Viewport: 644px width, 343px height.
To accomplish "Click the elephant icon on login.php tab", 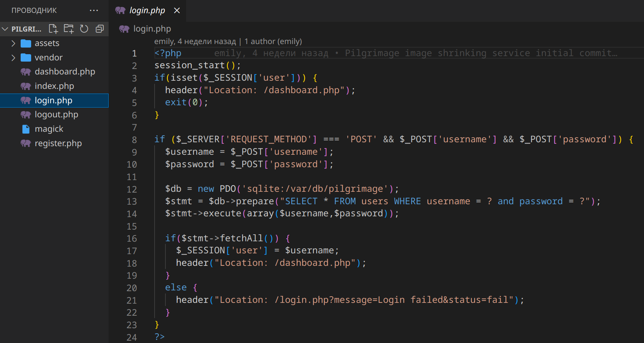I will coord(120,11).
